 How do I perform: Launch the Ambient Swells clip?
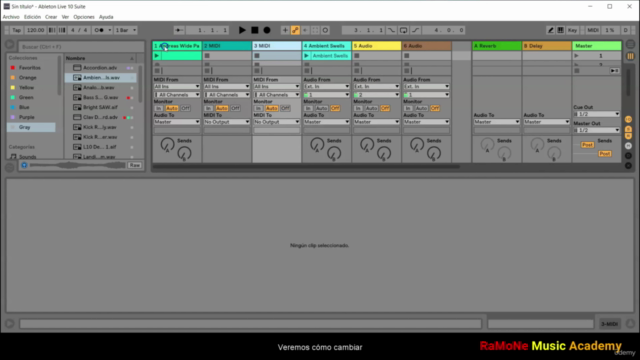click(307, 56)
